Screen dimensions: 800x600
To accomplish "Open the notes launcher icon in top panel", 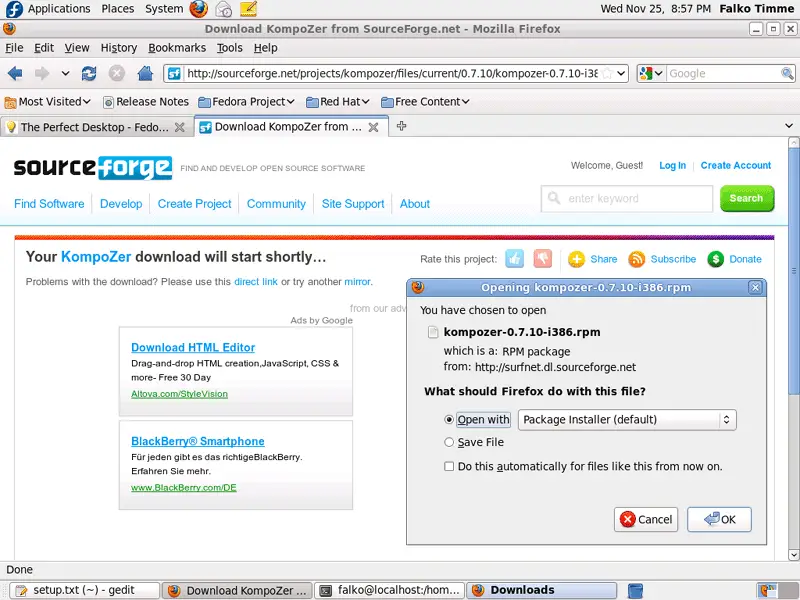I will (248, 9).
